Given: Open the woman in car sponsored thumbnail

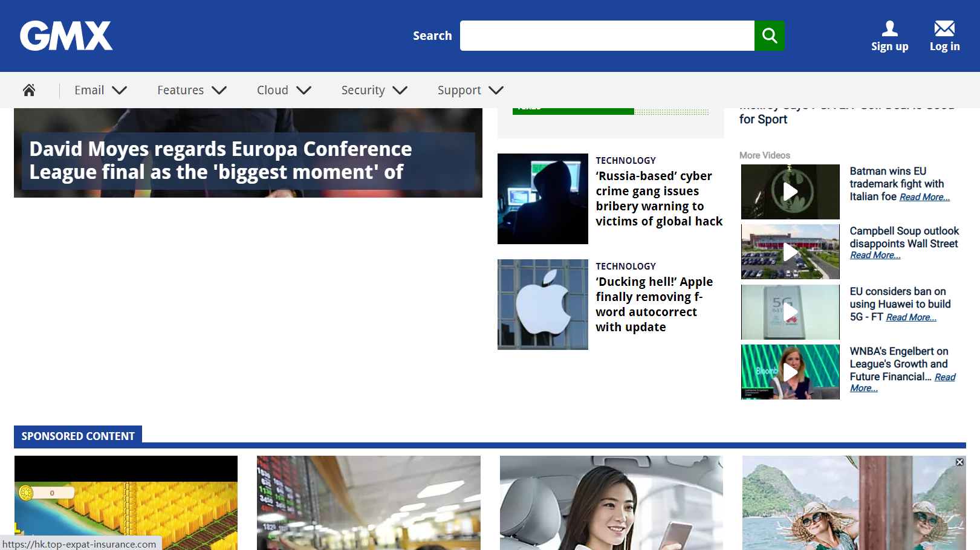Looking at the screenshot, I should tap(611, 503).
